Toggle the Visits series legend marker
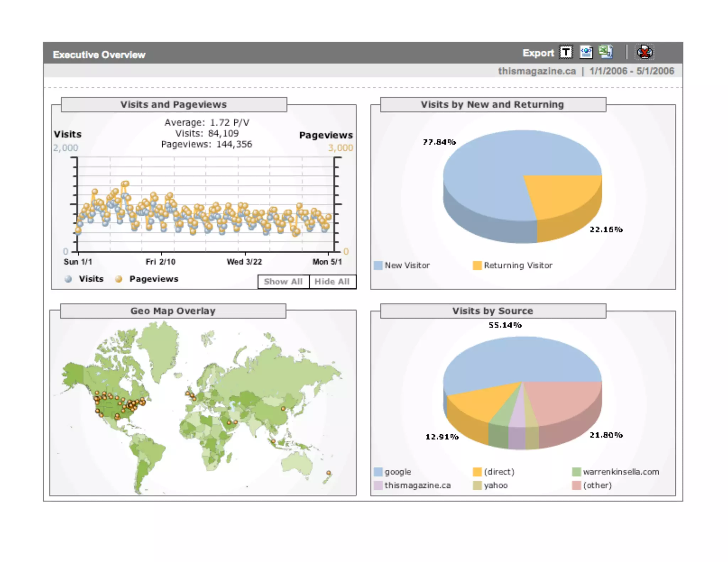This screenshot has width=728, height=562. point(68,279)
